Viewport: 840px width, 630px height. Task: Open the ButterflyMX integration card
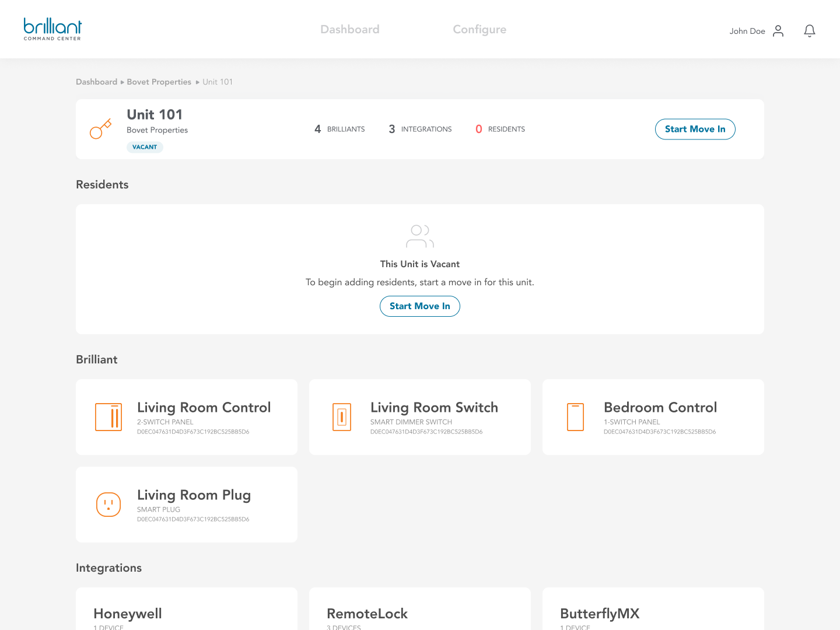(653, 609)
